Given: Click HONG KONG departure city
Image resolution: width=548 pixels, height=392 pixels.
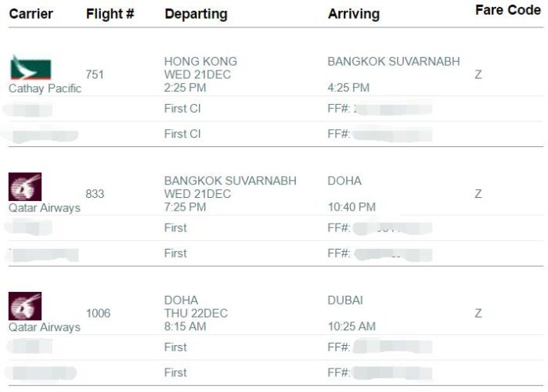Looking at the screenshot, I should [x=200, y=62].
